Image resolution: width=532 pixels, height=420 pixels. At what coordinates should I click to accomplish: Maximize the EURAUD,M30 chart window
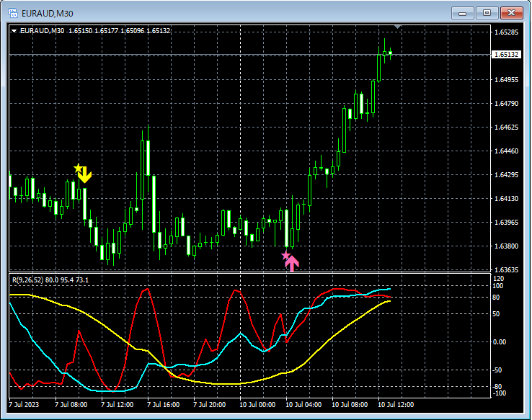[x=487, y=13]
